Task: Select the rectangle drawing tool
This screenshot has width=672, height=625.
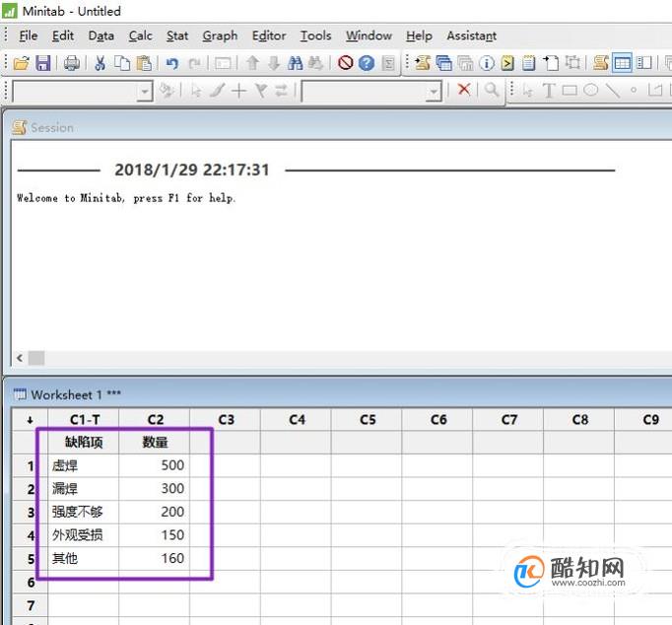Action: coord(570,90)
